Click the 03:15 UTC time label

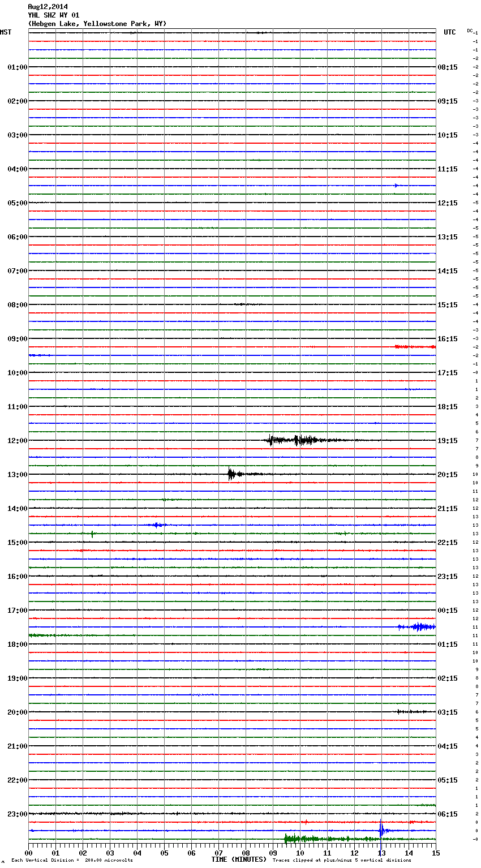(x=448, y=712)
